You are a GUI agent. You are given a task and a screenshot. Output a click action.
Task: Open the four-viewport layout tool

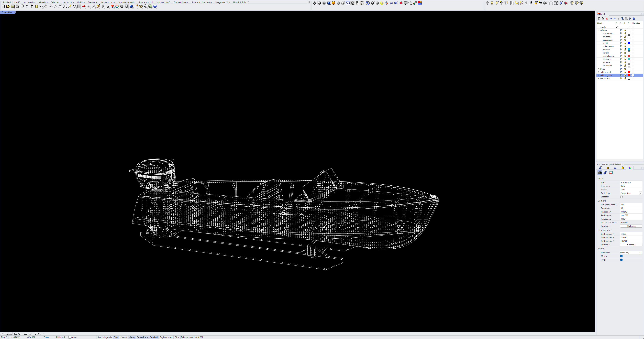tap(79, 6)
